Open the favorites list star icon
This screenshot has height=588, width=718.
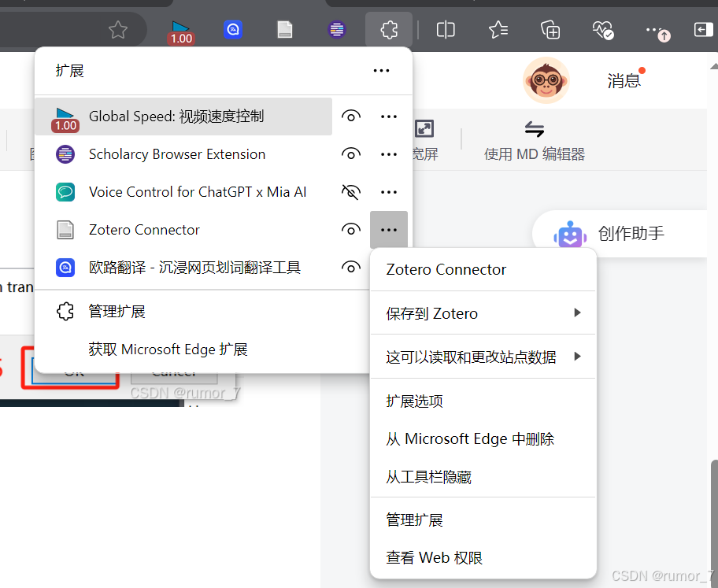pyautogui.click(x=498, y=30)
